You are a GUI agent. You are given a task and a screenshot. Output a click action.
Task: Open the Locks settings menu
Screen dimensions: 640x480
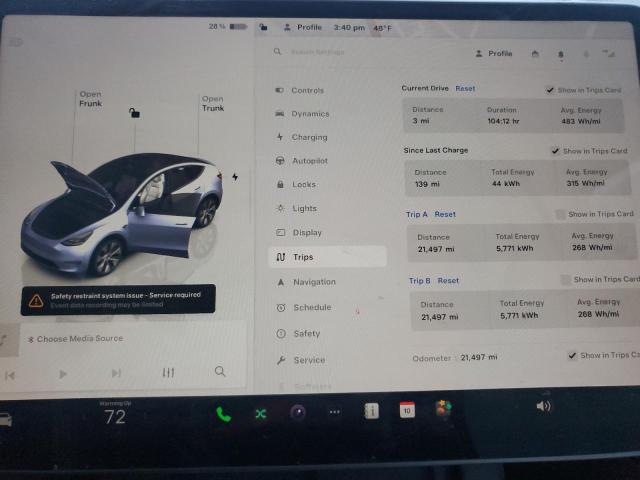[297, 184]
